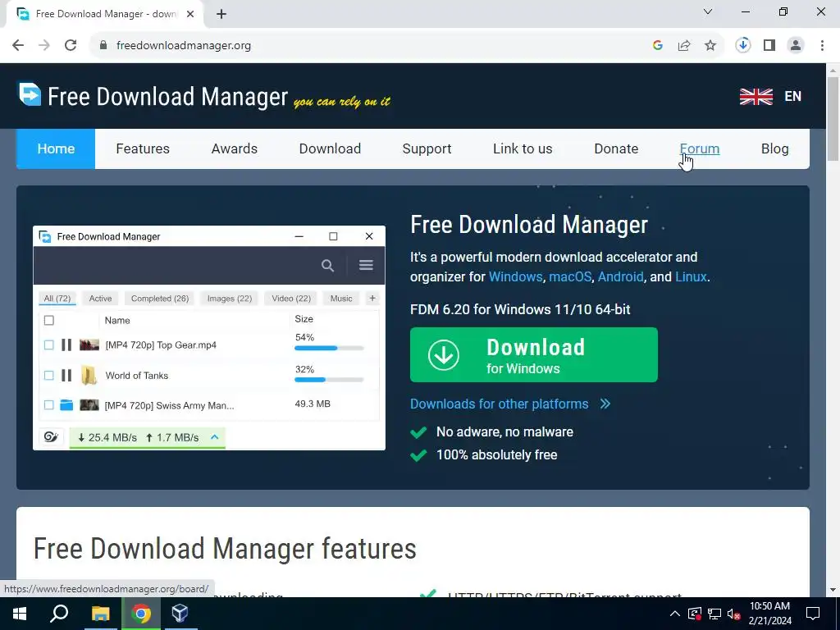Open Downloads for other platforms link

[x=499, y=404]
